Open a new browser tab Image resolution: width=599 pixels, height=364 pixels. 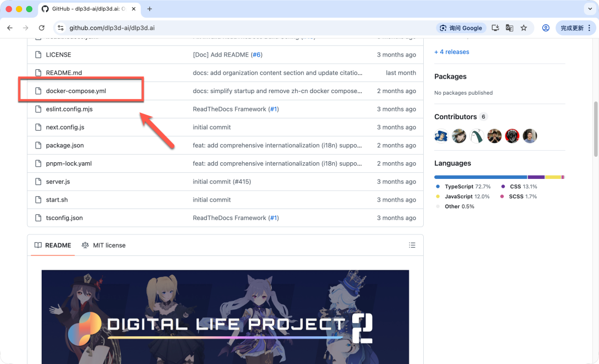pos(149,9)
